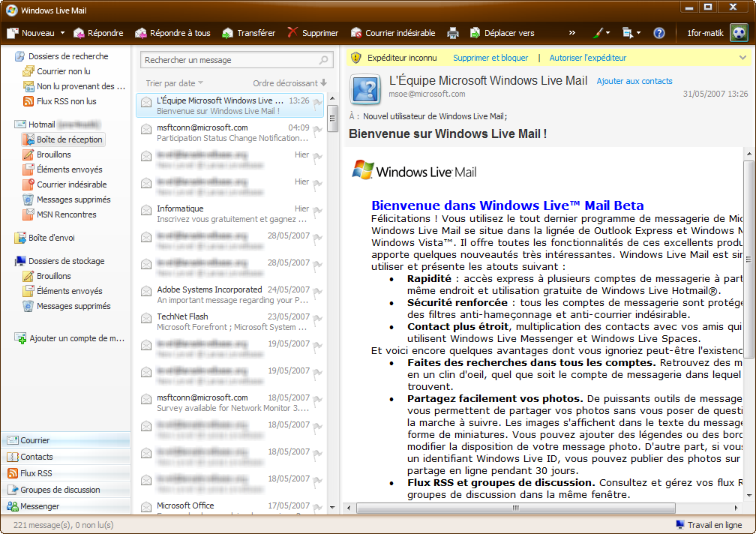Click the horizontal scrollbar of the message body
The width and height of the screenshot is (756, 534).
[514, 508]
